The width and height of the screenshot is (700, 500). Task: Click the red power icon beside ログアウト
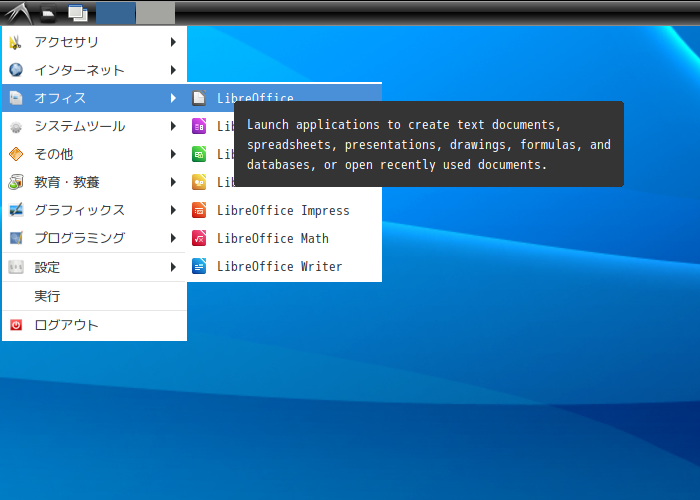point(16,325)
